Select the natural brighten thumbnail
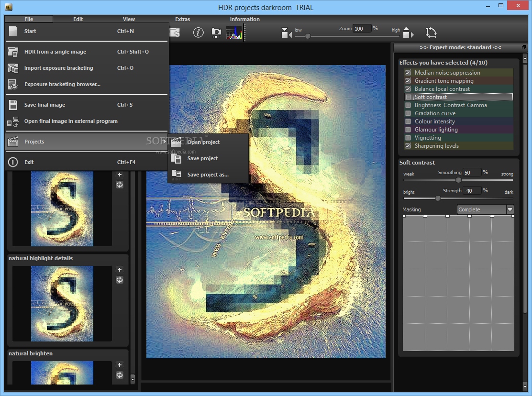This screenshot has height=396, width=532. [x=62, y=373]
